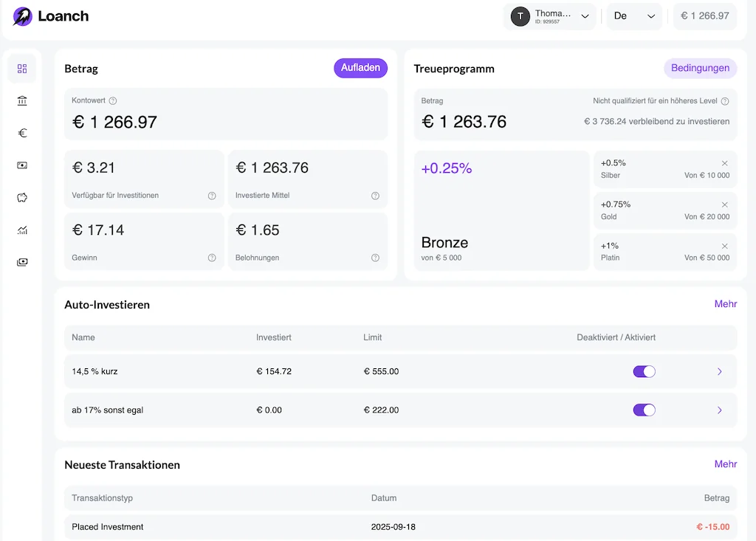Image resolution: width=756 pixels, height=541 pixels.
Task: Expand the 'De' language selector
Action: [x=633, y=16]
